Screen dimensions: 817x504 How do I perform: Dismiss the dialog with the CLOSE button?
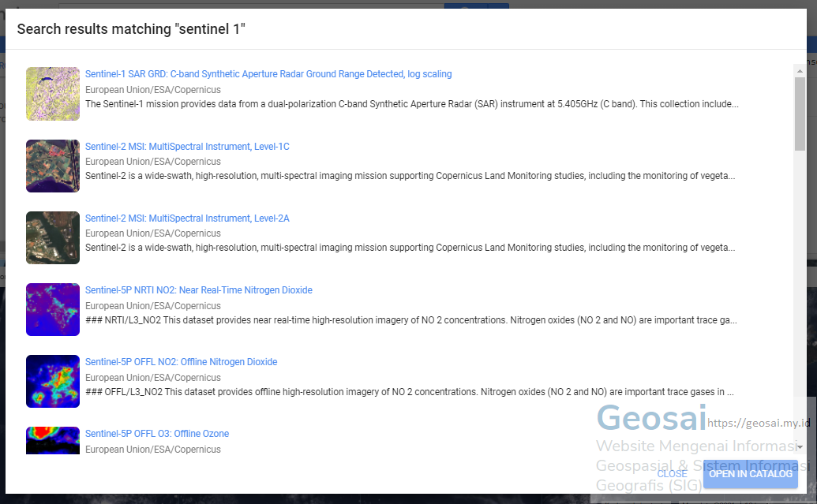(x=672, y=474)
